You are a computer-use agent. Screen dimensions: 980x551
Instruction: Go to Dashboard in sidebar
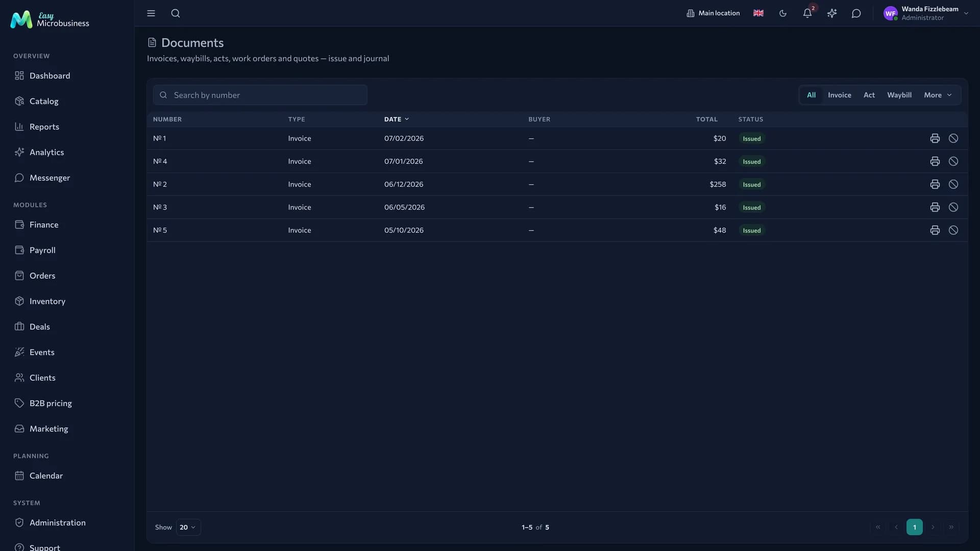[x=67, y=76]
